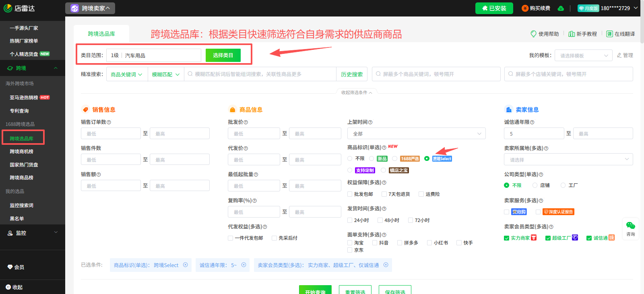Open 亚马逊热销榜 in the sidebar

tap(24, 97)
